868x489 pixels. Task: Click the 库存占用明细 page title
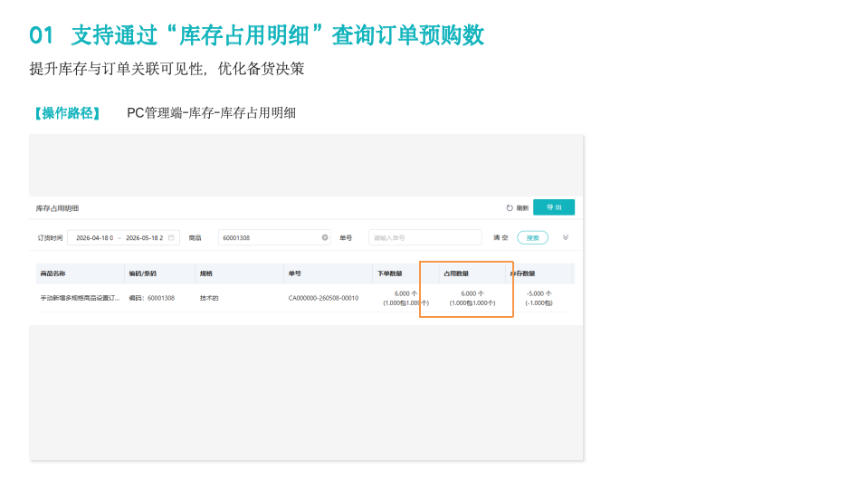click(x=57, y=208)
